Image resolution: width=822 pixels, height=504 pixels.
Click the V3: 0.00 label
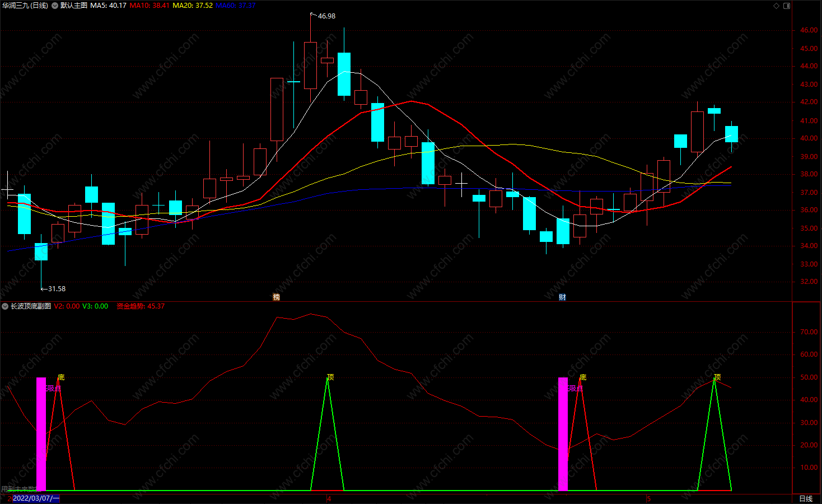pos(95,306)
